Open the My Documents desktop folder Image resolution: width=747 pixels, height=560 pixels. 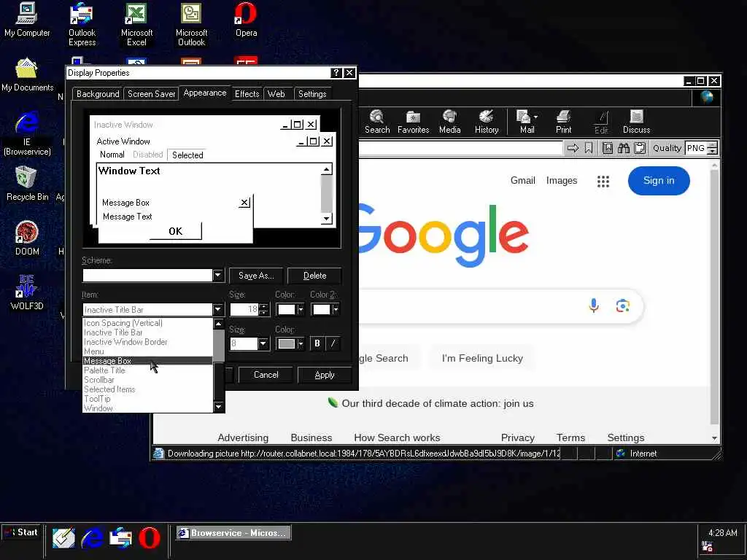(27, 74)
